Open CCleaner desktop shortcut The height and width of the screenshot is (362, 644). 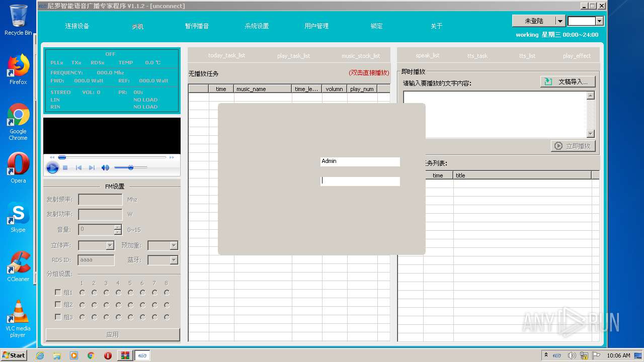18,266
